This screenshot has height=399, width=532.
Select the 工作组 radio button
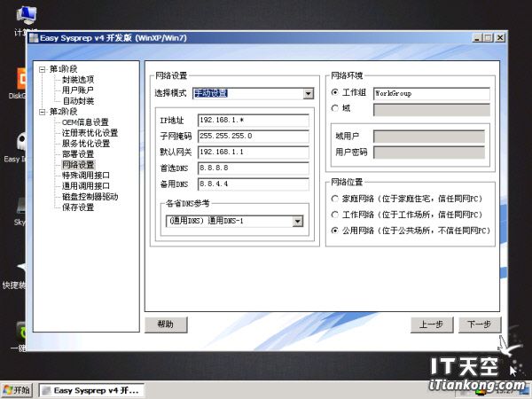(335, 92)
